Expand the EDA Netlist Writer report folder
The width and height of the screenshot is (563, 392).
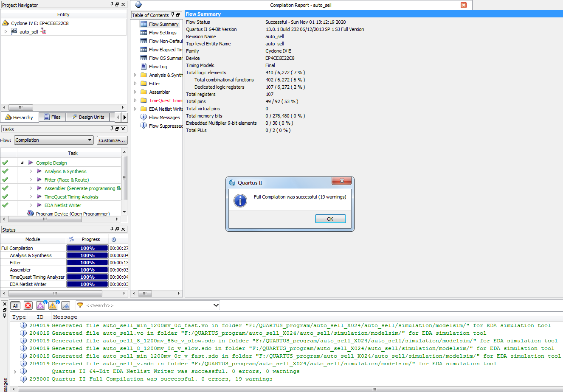(x=135, y=109)
